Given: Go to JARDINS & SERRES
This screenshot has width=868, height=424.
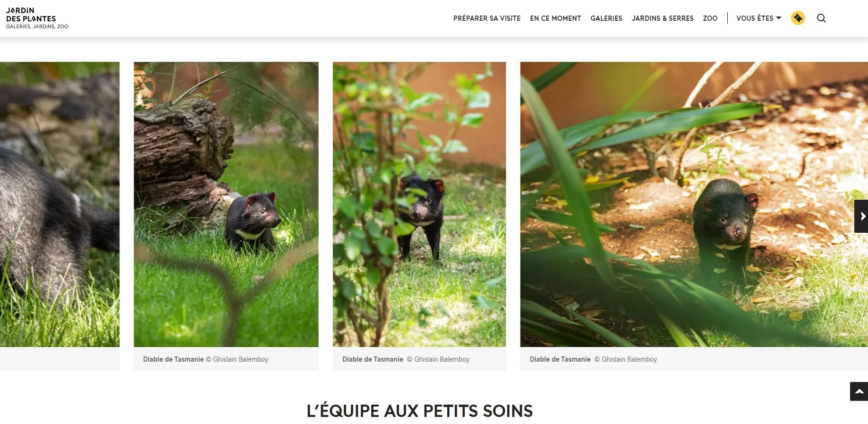Looking at the screenshot, I should pyautogui.click(x=663, y=18).
